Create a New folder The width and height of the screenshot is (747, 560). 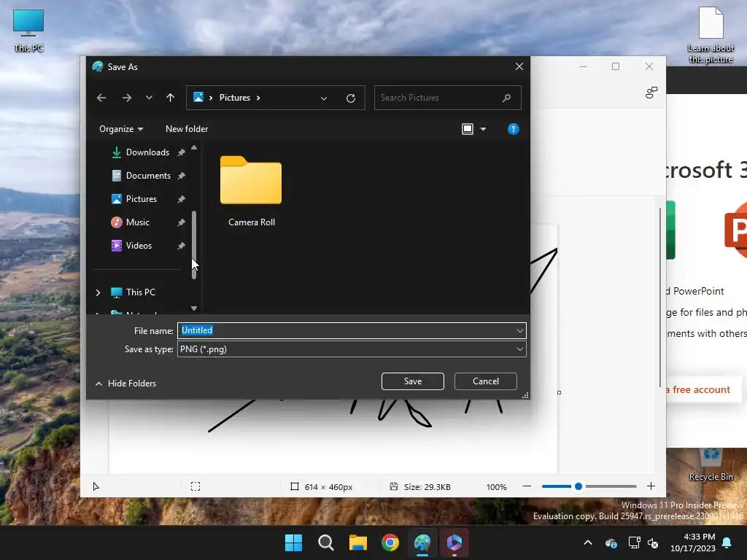(x=187, y=129)
